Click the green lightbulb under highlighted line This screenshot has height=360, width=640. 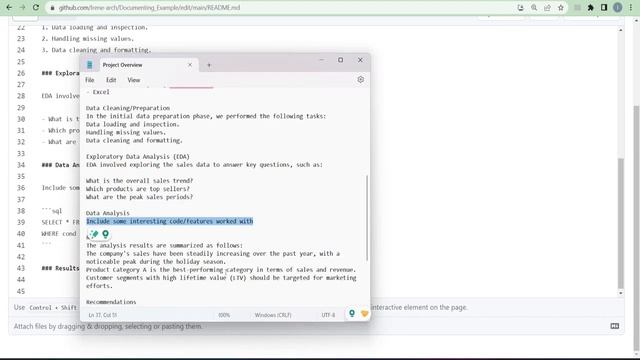click(x=105, y=234)
